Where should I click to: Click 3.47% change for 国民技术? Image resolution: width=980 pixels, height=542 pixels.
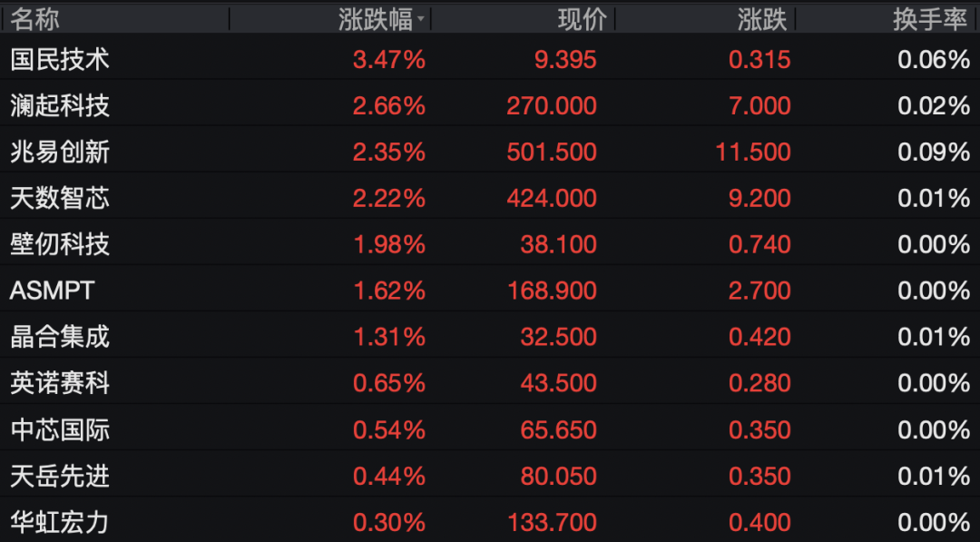point(389,60)
